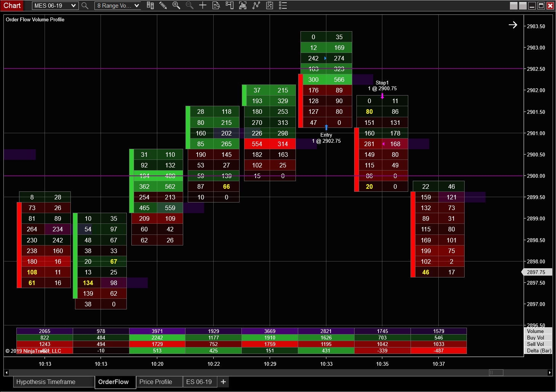The image size is (556, 392).
Task: Open the MES 06-19 instrument dropdown
Action: (55, 6)
